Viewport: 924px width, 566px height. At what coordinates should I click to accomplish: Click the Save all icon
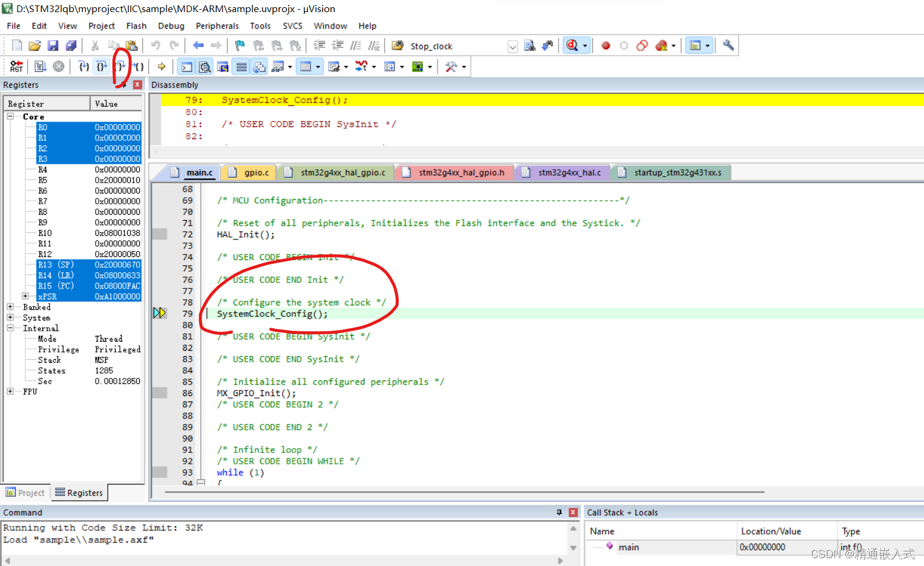(x=71, y=45)
